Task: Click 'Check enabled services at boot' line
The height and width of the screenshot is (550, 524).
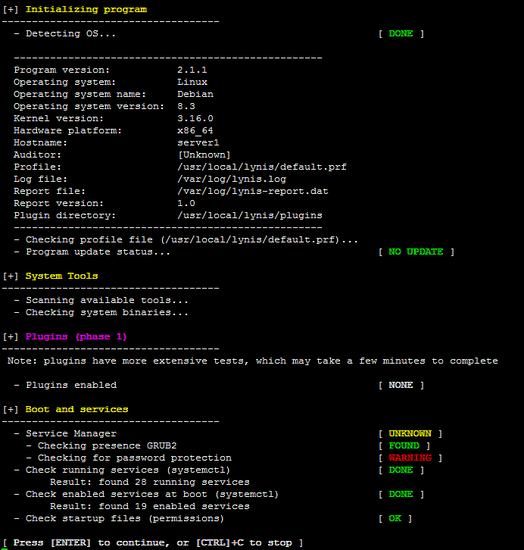Action: pyautogui.click(x=146, y=494)
